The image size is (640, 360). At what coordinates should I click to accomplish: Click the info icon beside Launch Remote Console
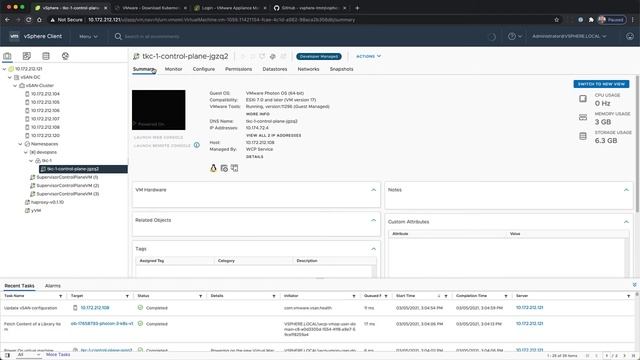(197, 145)
